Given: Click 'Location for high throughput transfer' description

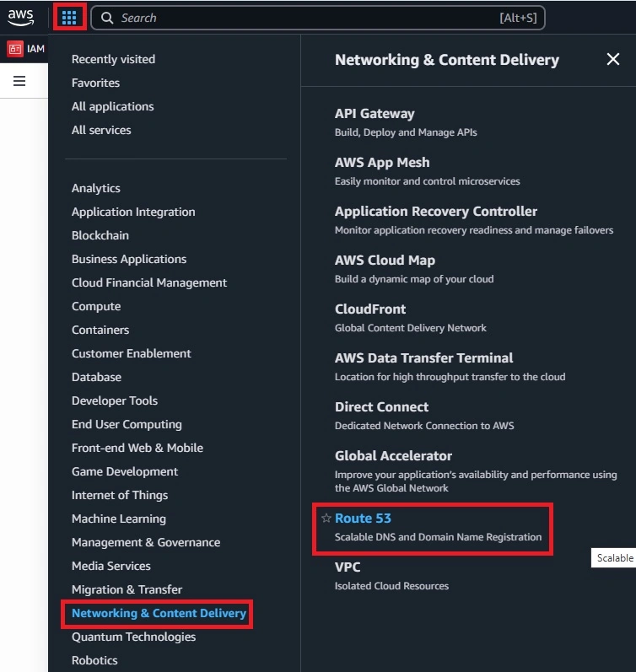Looking at the screenshot, I should 450,377.
